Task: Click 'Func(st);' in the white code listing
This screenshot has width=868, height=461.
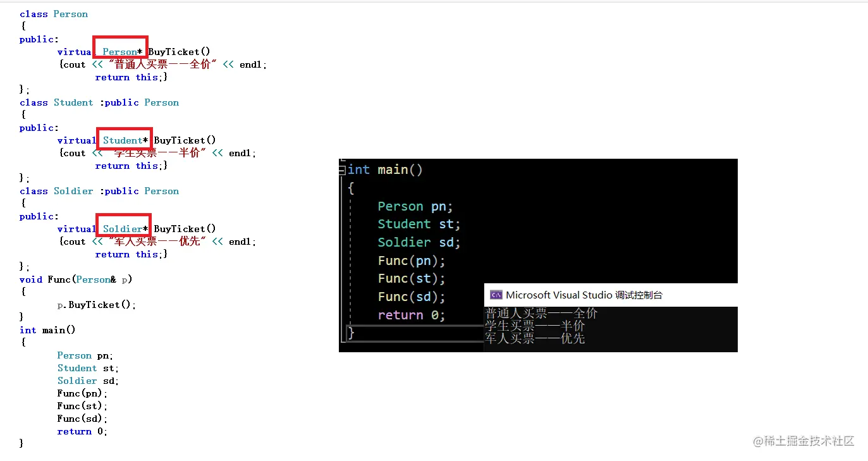Action: pos(83,406)
